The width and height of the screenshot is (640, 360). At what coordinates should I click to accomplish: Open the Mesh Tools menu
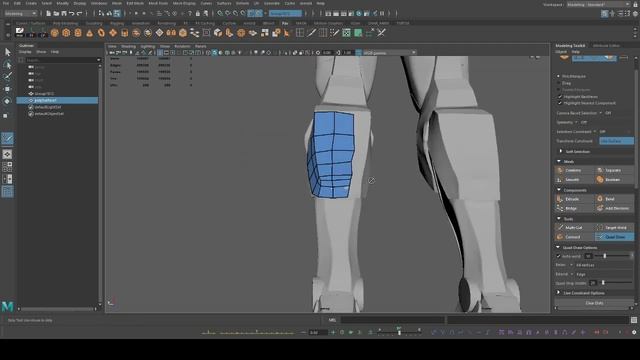(158, 3)
